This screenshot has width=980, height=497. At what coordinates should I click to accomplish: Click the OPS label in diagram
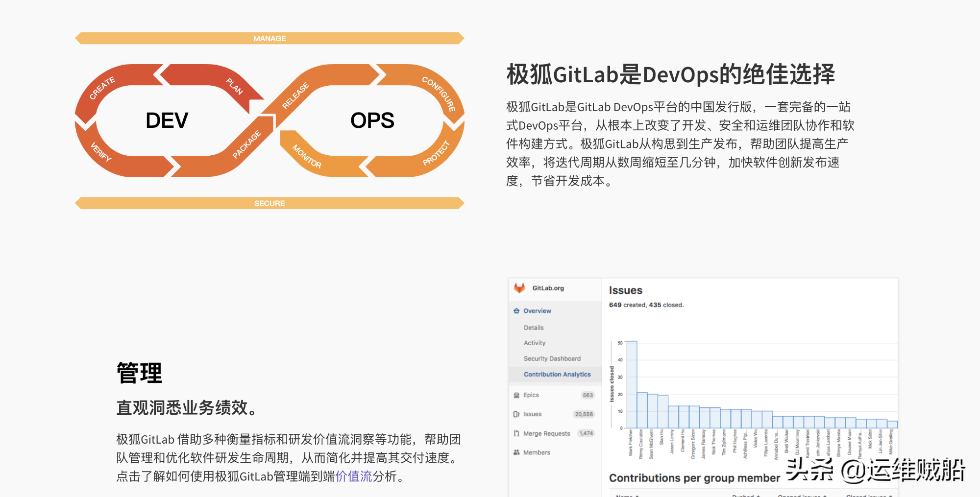point(372,120)
